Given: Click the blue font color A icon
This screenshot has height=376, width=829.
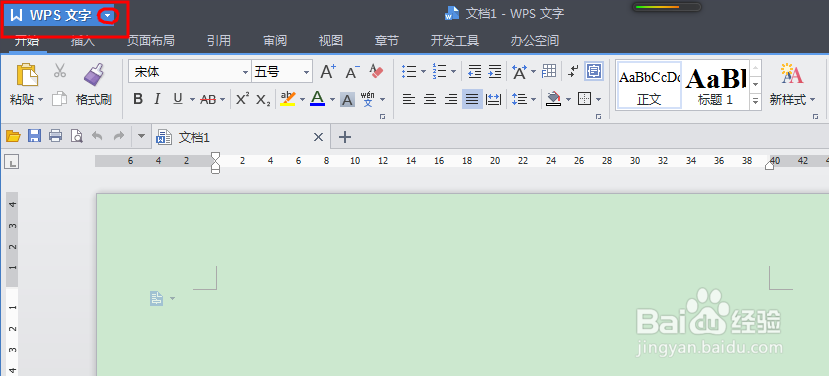Looking at the screenshot, I should pyautogui.click(x=317, y=99).
